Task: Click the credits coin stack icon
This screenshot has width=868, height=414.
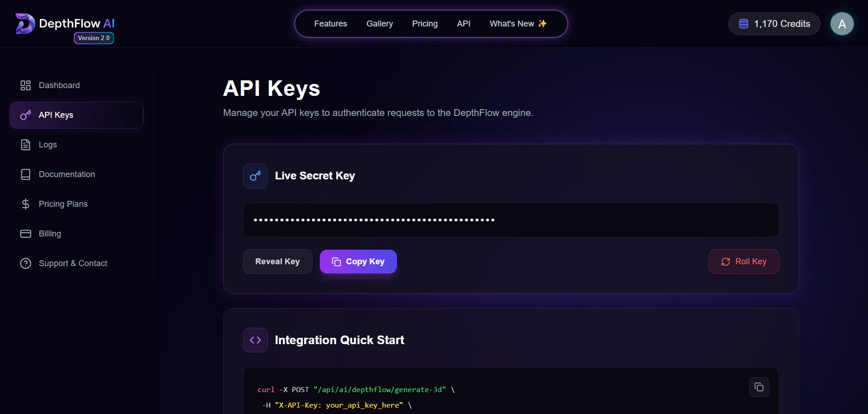Action: pyautogui.click(x=744, y=24)
